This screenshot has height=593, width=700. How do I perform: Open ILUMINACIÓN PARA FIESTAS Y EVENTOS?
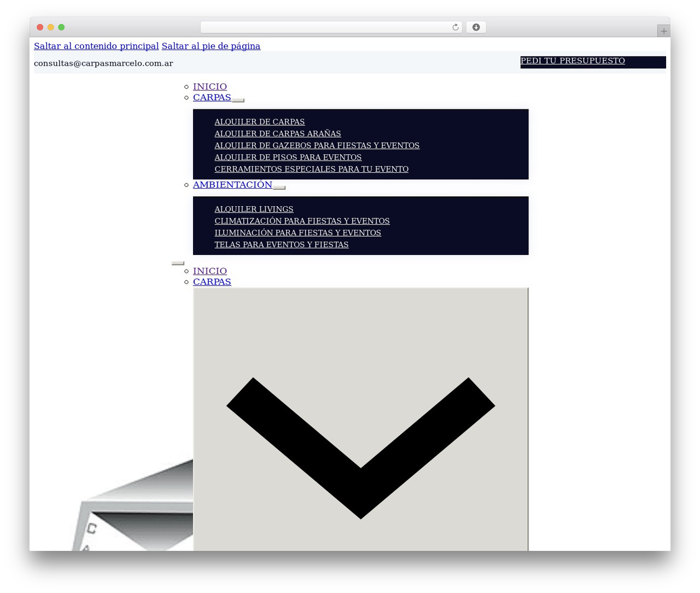tap(298, 232)
